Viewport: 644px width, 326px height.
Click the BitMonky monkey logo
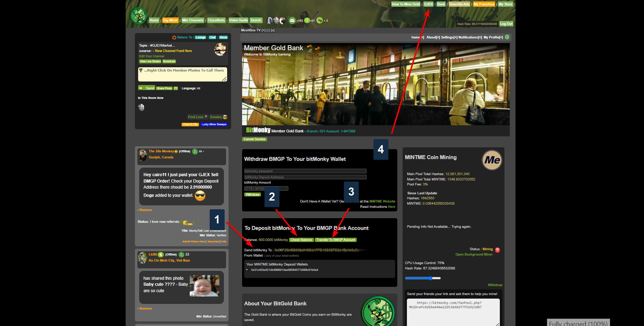[138, 16]
